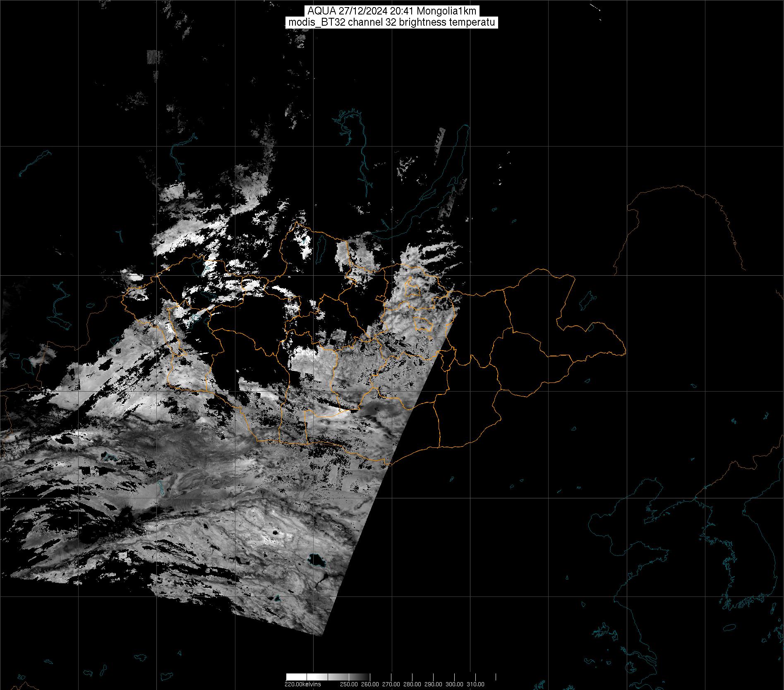Click the 300.00 temperature scale label

pos(454,684)
